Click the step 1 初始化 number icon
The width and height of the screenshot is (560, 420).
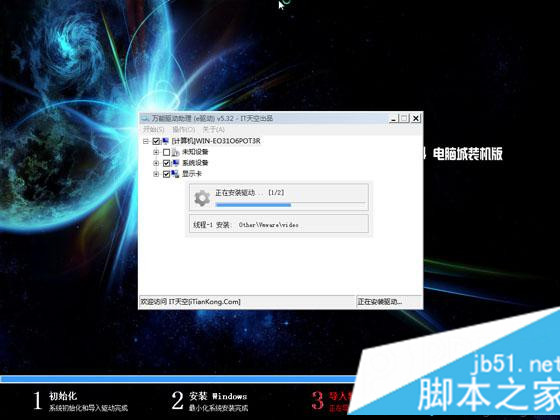click(x=37, y=400)
